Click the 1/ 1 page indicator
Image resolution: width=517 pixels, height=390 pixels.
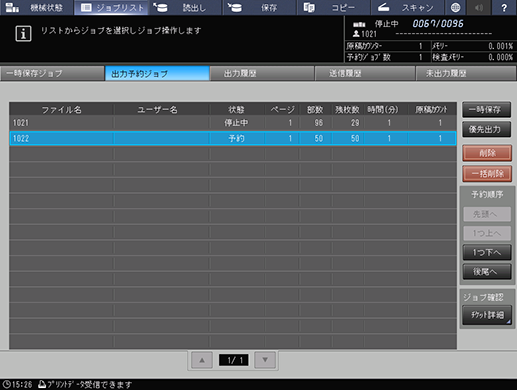click(234, 360)
